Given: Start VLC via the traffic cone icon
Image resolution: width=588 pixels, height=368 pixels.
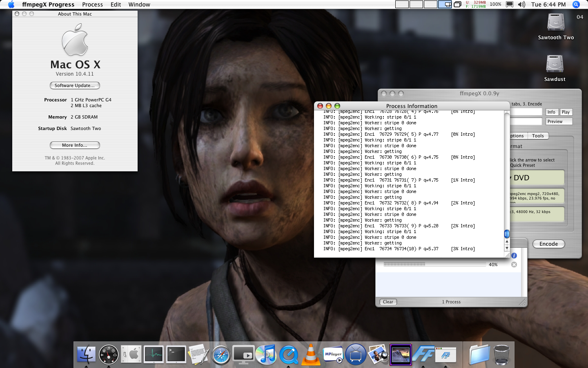Looking at the screenshot, I should [x=311, y=355].
